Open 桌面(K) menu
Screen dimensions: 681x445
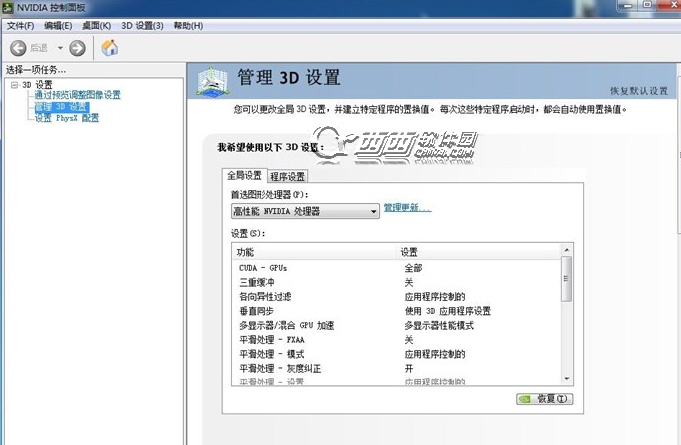96,26
